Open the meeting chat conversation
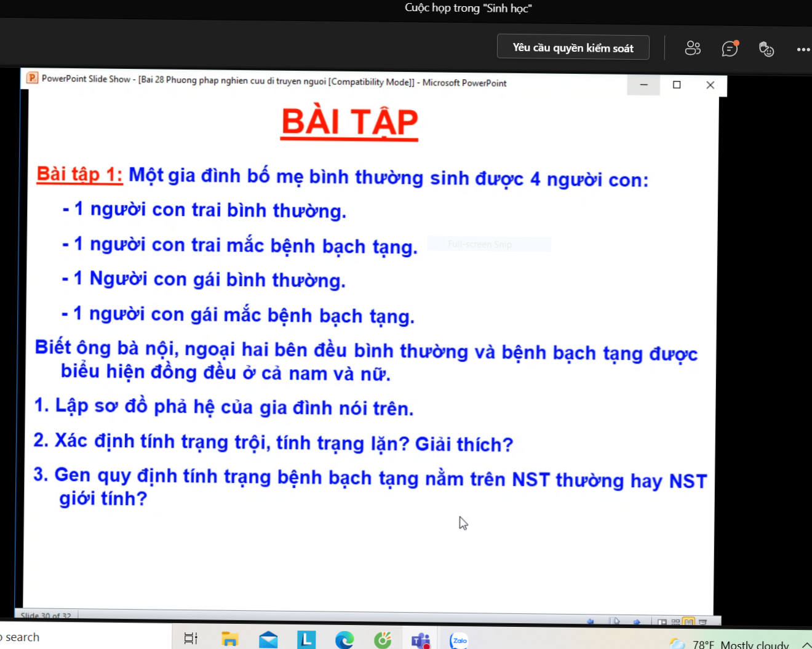 coord(730,48)
